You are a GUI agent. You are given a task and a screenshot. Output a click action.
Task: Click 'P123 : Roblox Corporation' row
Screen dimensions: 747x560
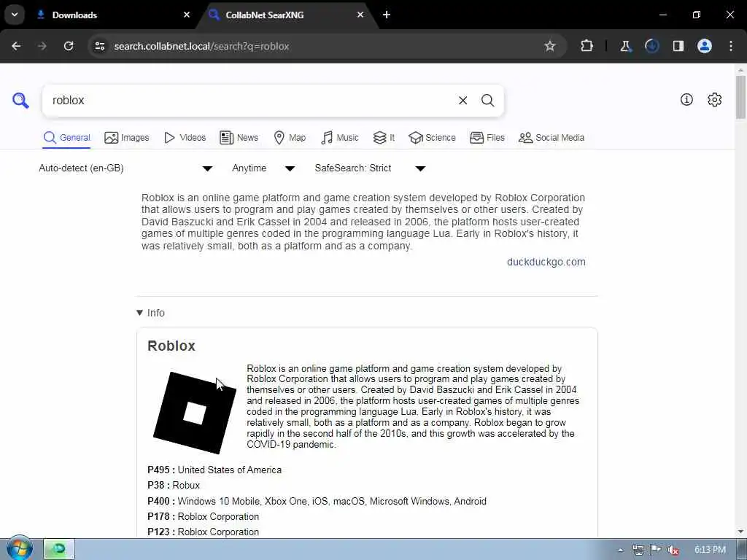pos(203,532)
